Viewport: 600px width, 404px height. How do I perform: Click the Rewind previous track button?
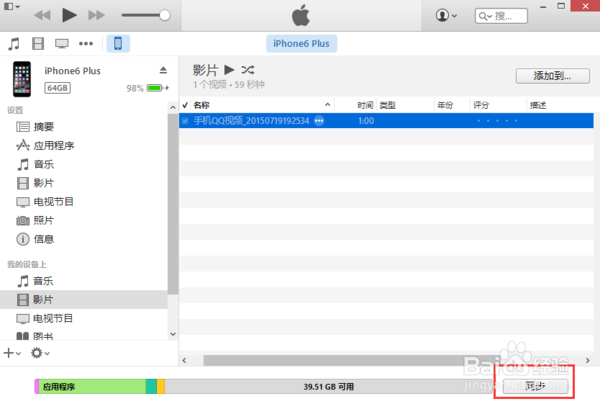coord(42,16)
